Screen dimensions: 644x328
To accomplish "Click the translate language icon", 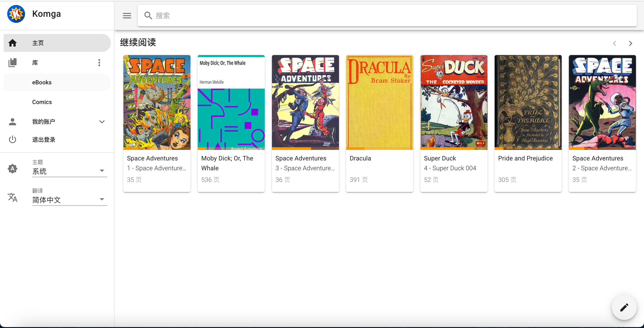I will (13, 197).
